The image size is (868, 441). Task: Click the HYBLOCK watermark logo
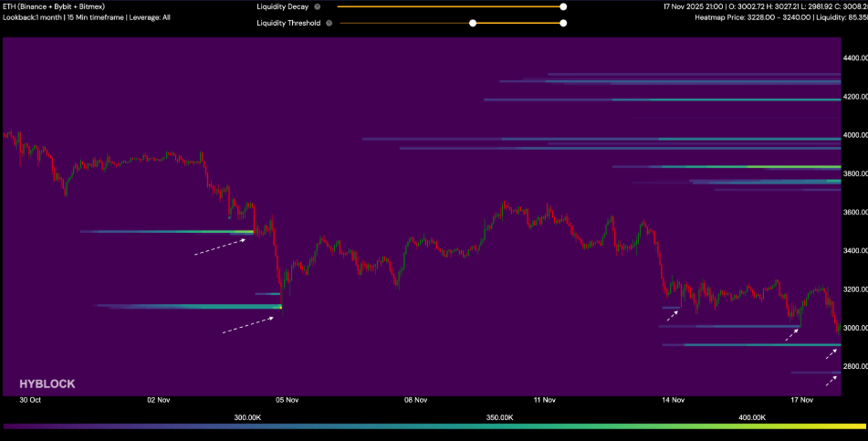pos(47,384)
